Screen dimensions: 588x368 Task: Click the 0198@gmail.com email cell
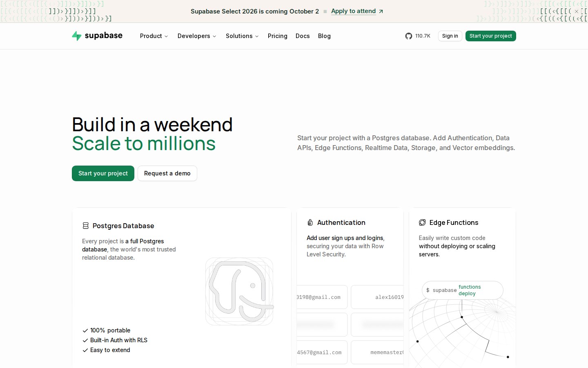[x=322, y=297]
